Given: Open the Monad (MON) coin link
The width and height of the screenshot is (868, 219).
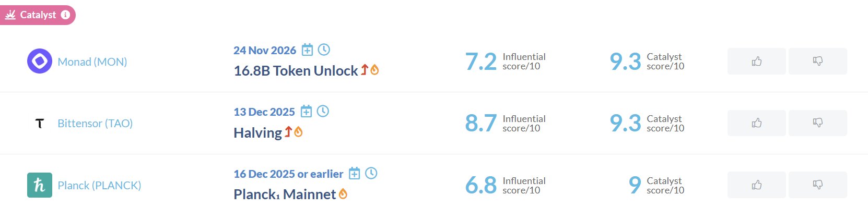Looking at the screenshot, I should click(92, 62).
